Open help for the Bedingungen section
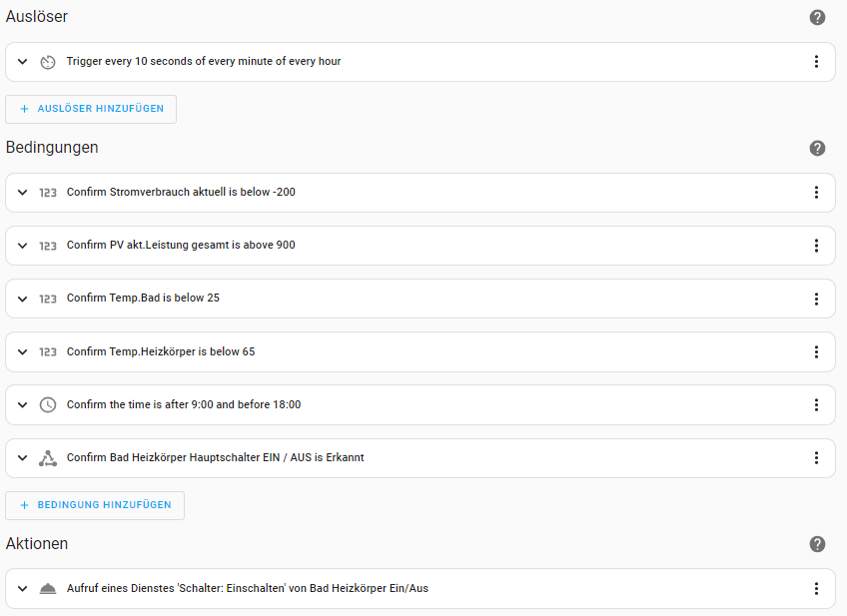 tap(817, 148)
